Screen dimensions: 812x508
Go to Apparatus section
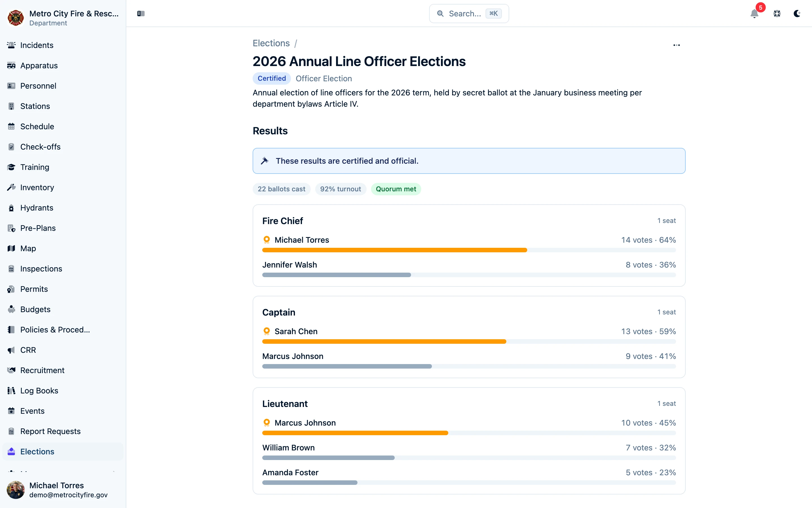click(63, 65)
